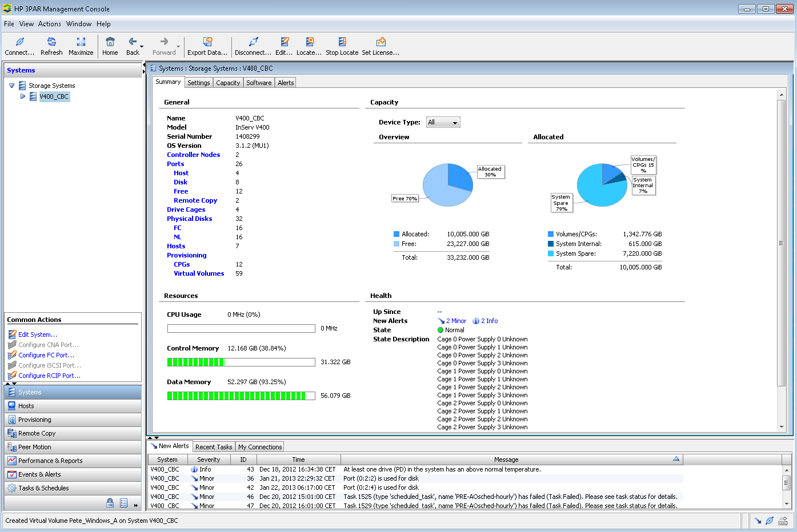Switch to the Settings tab

[x=199, y=83]
